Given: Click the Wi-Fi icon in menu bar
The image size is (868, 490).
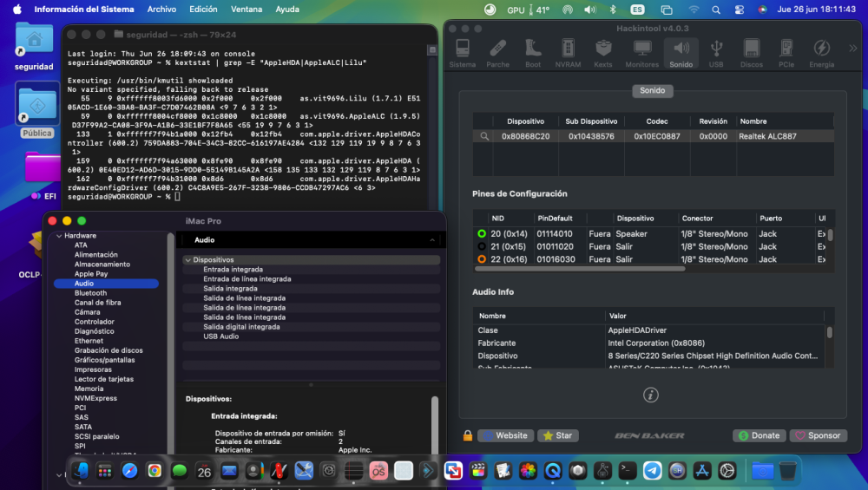Looking at the screenshot, I should [x=693, y=10].
